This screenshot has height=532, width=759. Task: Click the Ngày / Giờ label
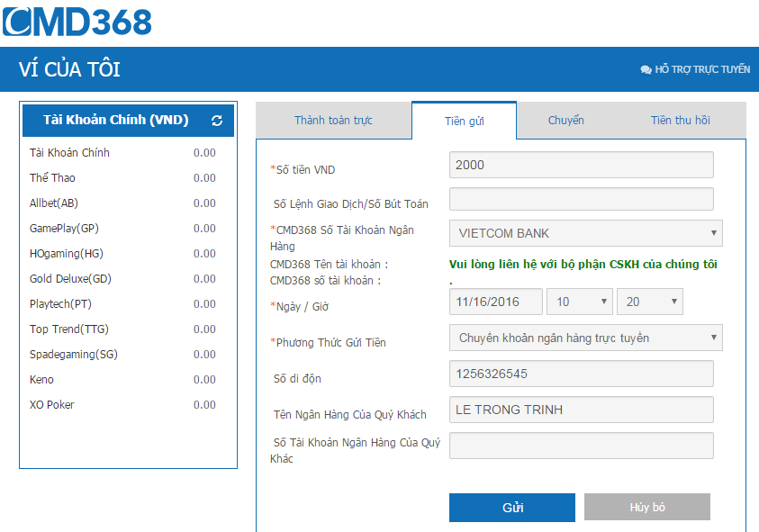point(299,306)
